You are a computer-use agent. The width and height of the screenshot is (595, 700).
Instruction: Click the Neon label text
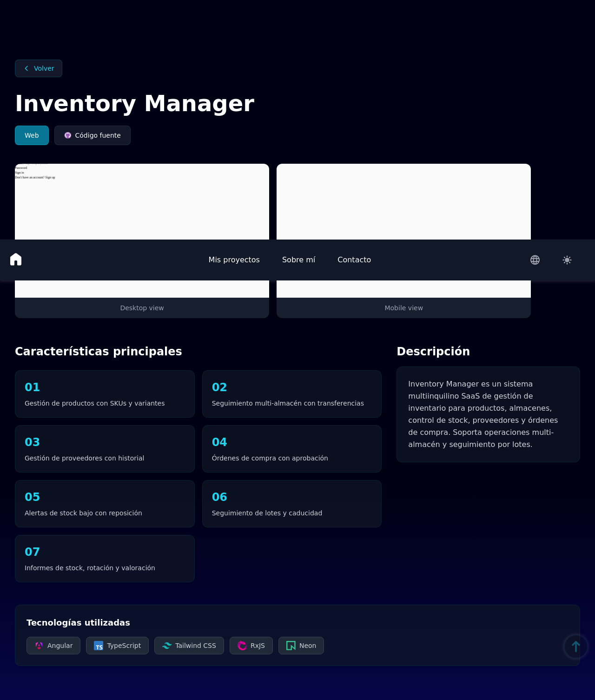[308, 646]
